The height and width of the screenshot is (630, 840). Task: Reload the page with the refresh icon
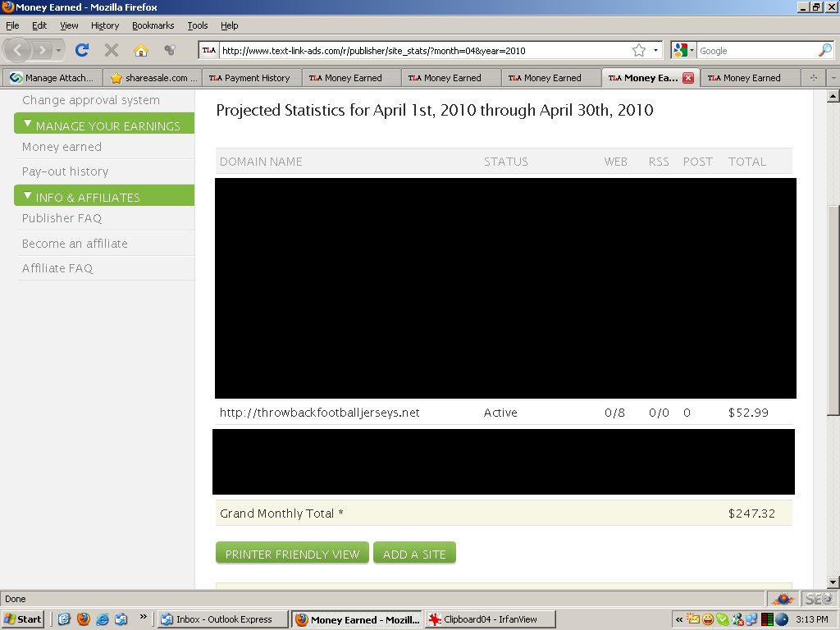pos(82,50)
